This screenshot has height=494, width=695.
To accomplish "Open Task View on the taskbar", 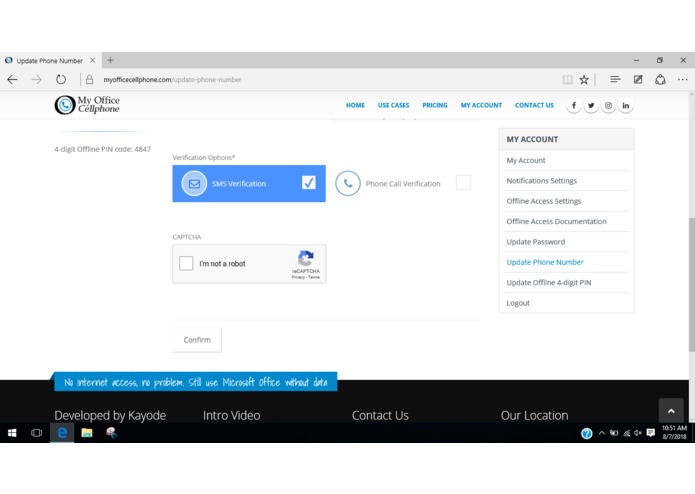I will (36, 433).
